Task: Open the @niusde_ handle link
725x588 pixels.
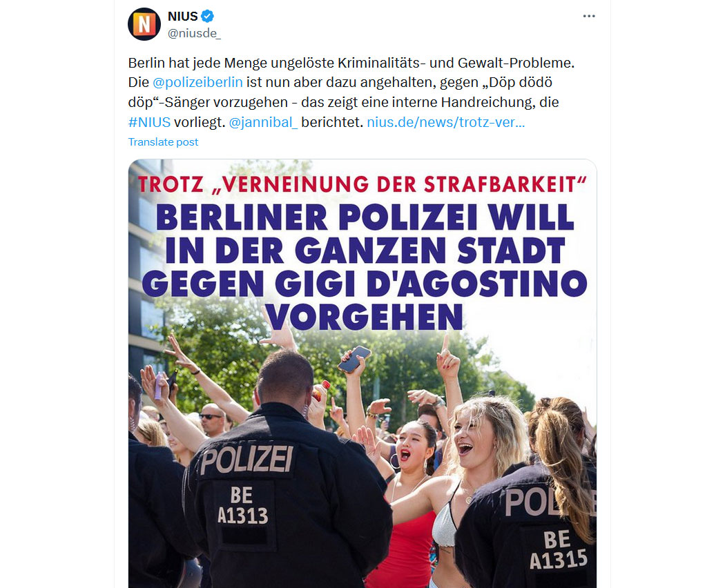Action: (194, 33)
